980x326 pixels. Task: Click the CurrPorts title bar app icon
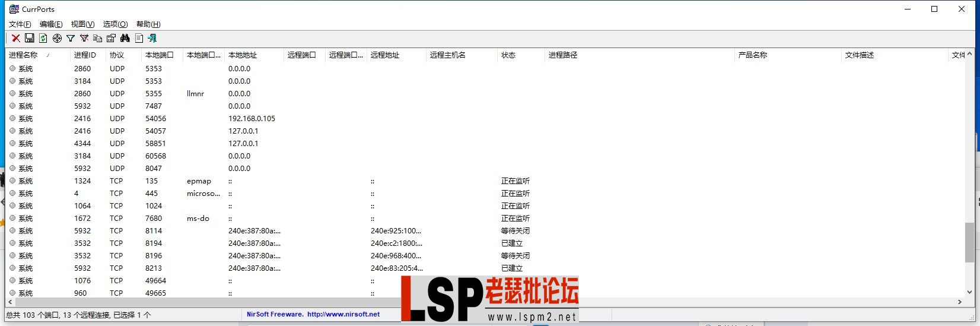tap(14, 9)
